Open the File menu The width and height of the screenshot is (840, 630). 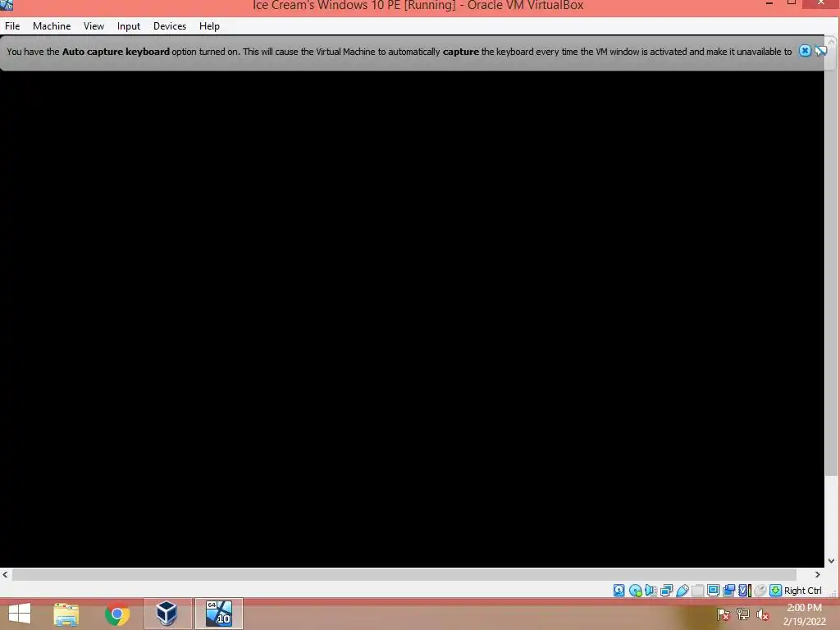[12, 25]
